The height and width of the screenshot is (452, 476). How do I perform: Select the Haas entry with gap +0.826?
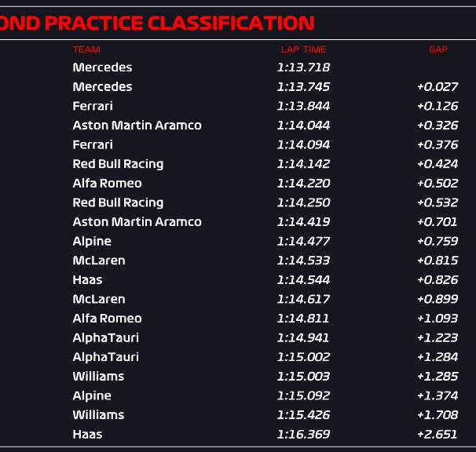tap(87, 279)
